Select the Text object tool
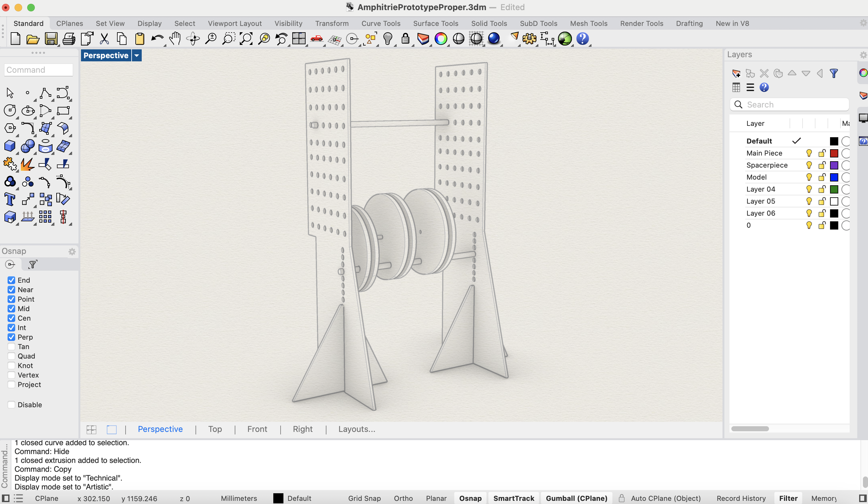This screenshot has width=868, height=504. pyautogui.click(x=9, y=199)
